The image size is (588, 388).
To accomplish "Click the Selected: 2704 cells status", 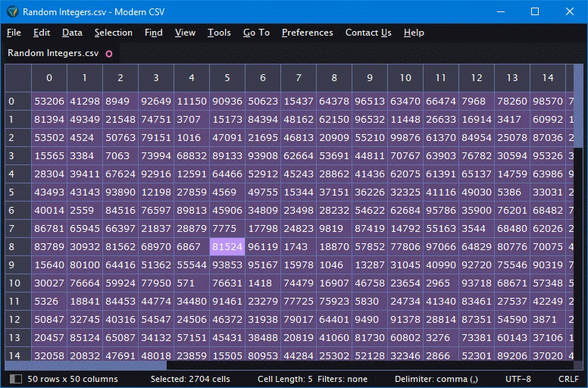I will pos(190,379).
